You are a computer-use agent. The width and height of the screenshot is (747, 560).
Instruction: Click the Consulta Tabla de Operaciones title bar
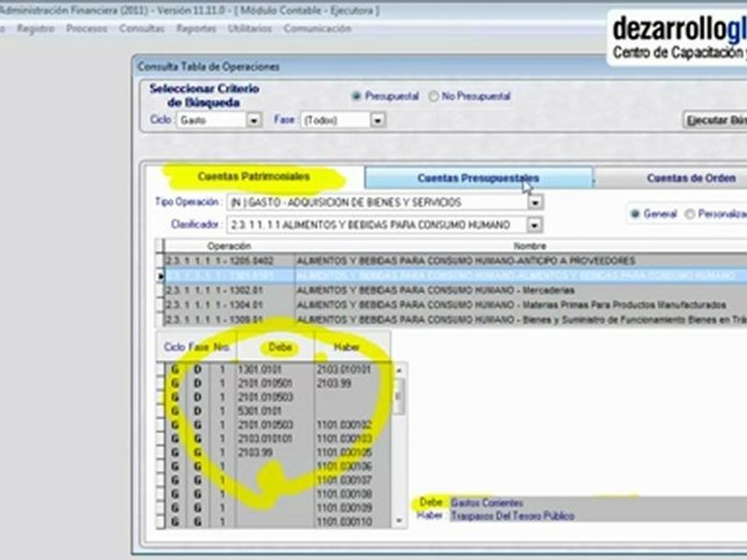(440, 67)
